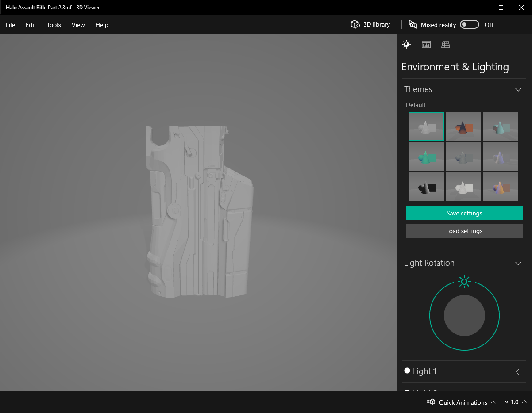Click the Quick Animations label
Screen dimensions: 532x413
(x=463, y=402)
